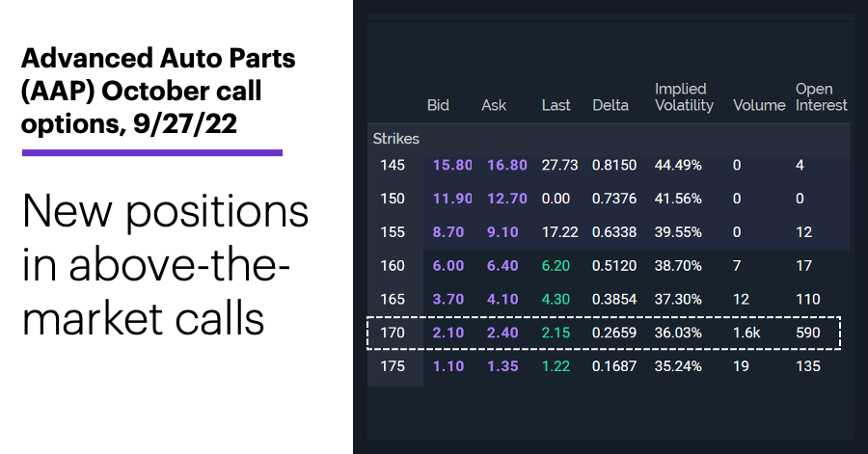Select the highlighted 170 strike row
Image resolution: width=868 pixels, height=454 pixels.
pyautogui.click(x=604, y=333)
